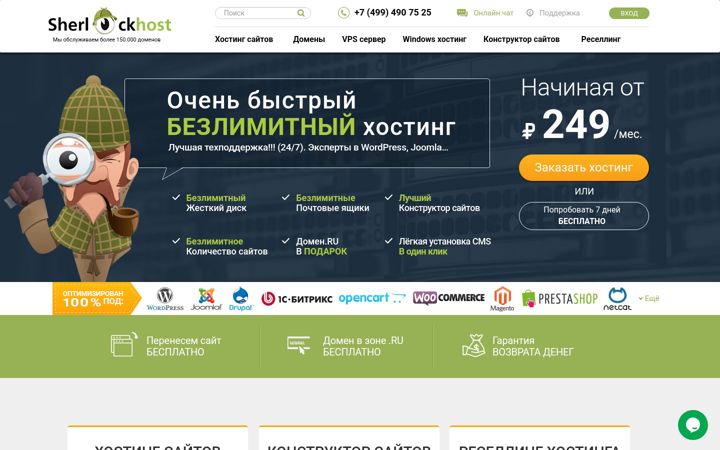This screenshot has width=720, height=450.
Task: Open the 'Домены' menu item
Action: click(309, 39)
